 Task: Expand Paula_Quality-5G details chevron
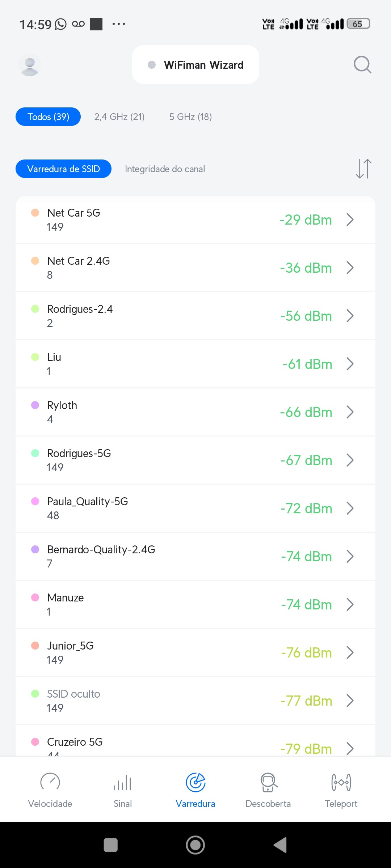coord(350,508)
